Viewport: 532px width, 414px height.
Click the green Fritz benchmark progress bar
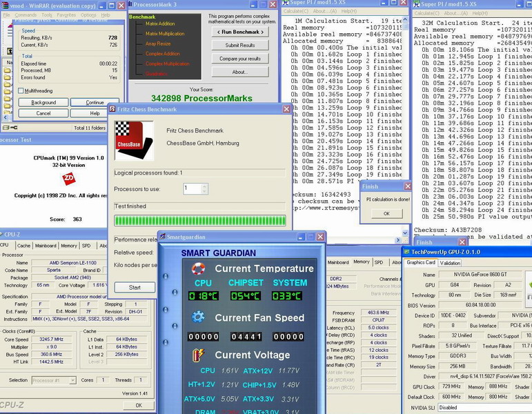[200, 221]
